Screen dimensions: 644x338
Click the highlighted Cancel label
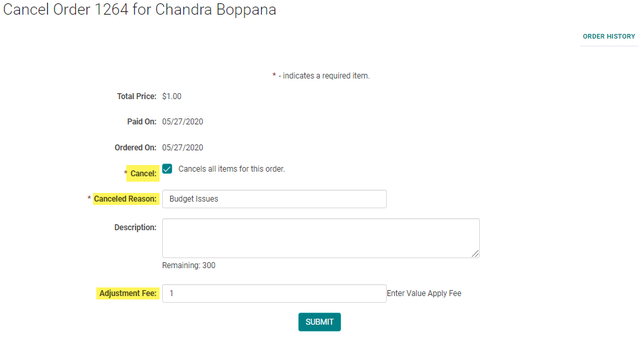[x=144, y=174]
